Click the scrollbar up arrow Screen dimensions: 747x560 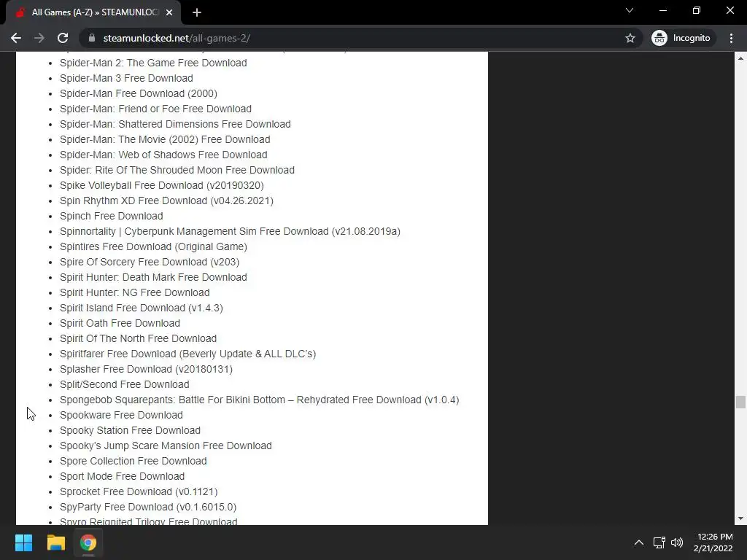click(x=740, y=58)
